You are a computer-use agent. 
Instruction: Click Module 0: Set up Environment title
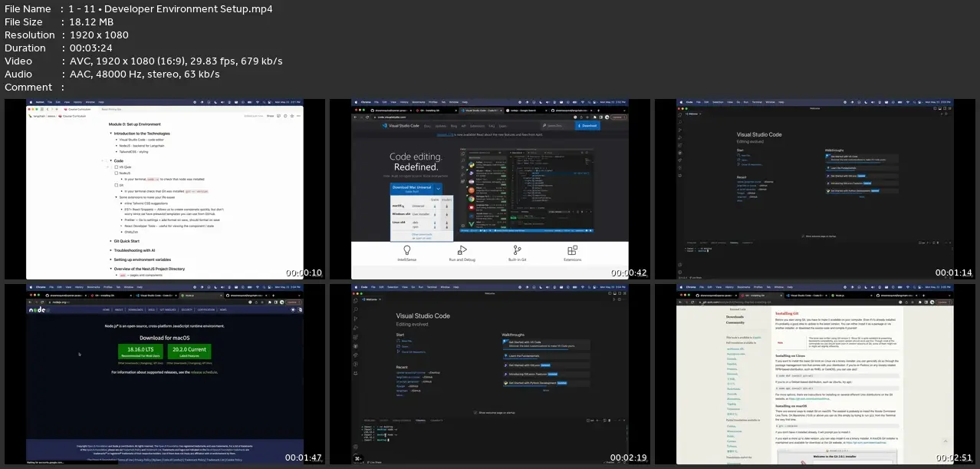[x=134, y=124]
